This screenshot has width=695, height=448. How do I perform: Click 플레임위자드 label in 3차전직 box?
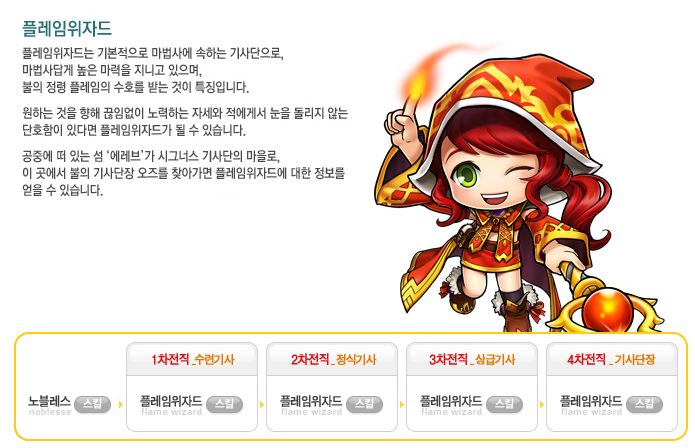[451, 405]
